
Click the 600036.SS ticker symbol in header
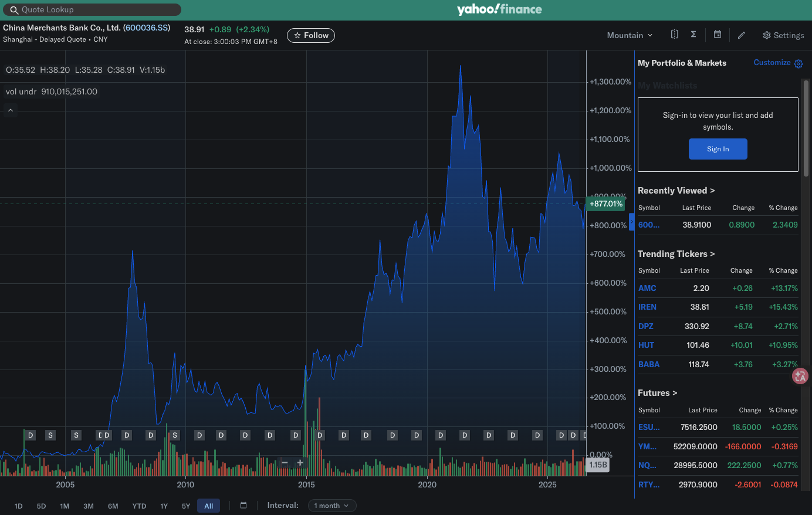(x=147, y=28)
